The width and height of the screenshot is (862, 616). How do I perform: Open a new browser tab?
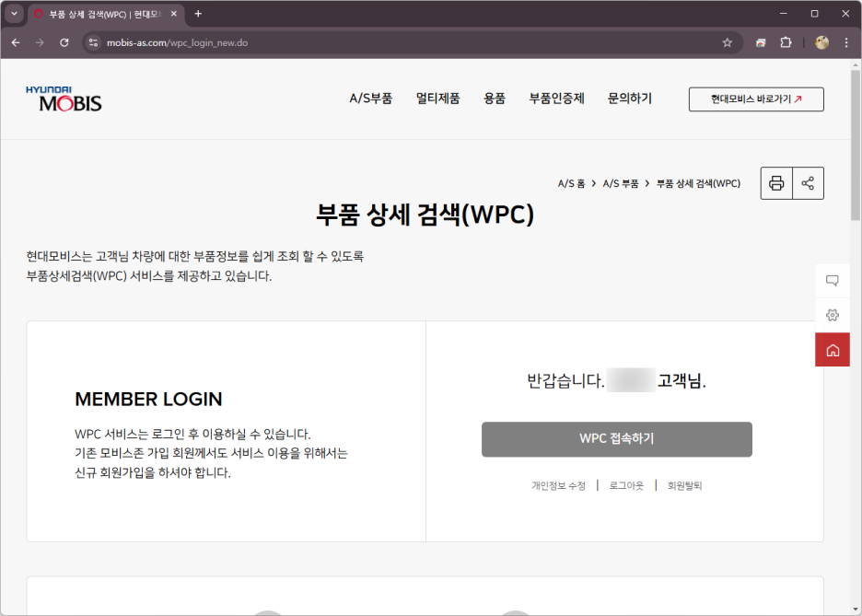198,14
